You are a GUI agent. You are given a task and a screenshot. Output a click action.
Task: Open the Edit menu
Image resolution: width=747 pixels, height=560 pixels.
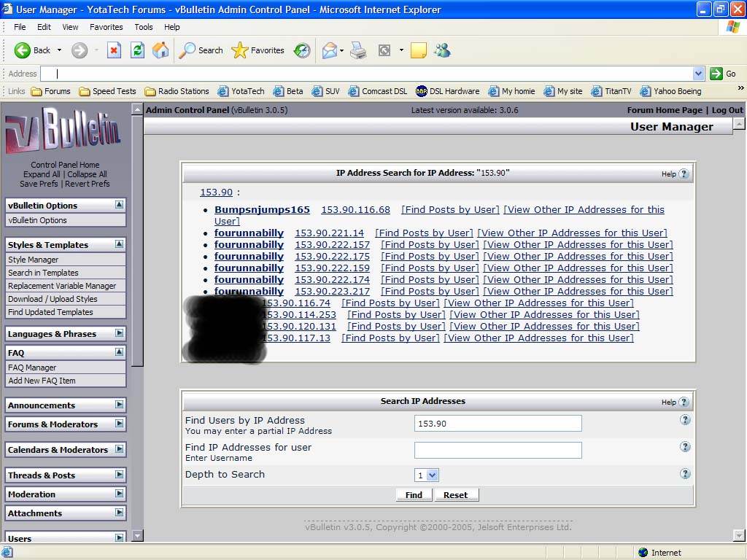44,27
